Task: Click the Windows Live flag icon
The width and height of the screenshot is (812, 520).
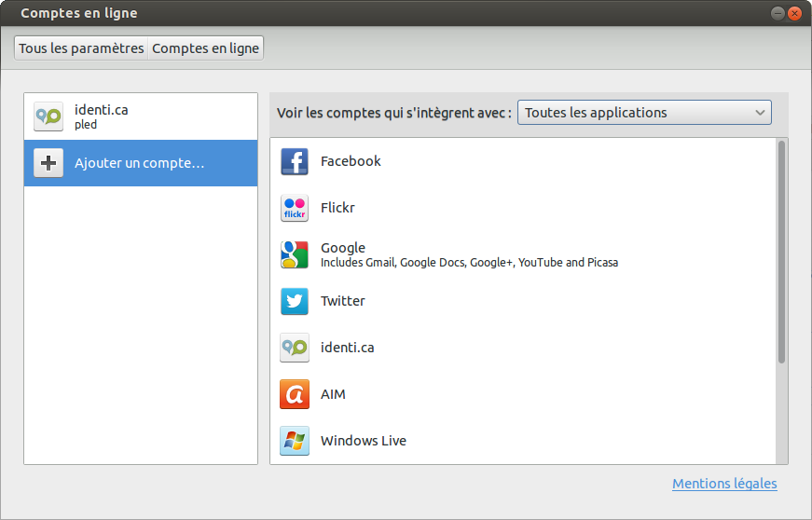Action: (295, 441)
